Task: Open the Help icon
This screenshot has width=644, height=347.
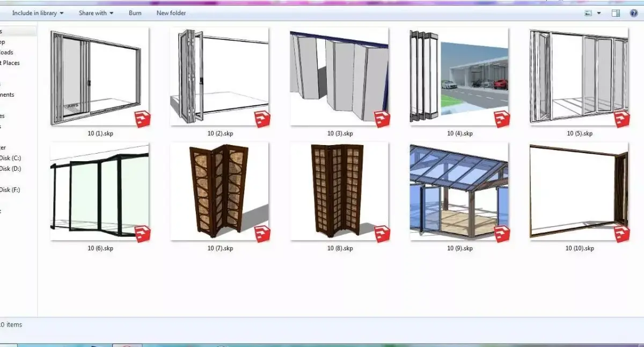Action: point(635,13)
